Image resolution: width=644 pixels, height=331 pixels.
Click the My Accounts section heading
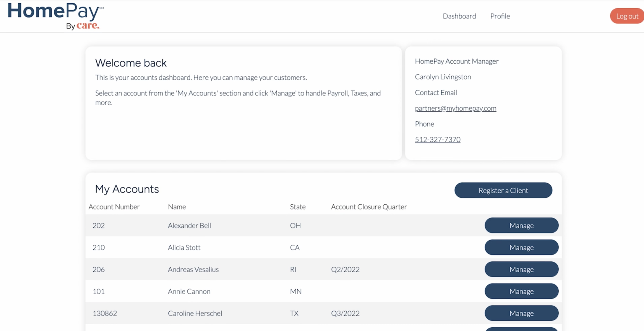tap(127, 189)
